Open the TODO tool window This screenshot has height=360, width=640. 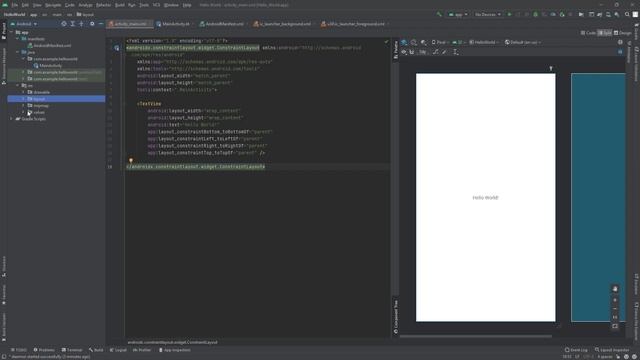(19, 350)
